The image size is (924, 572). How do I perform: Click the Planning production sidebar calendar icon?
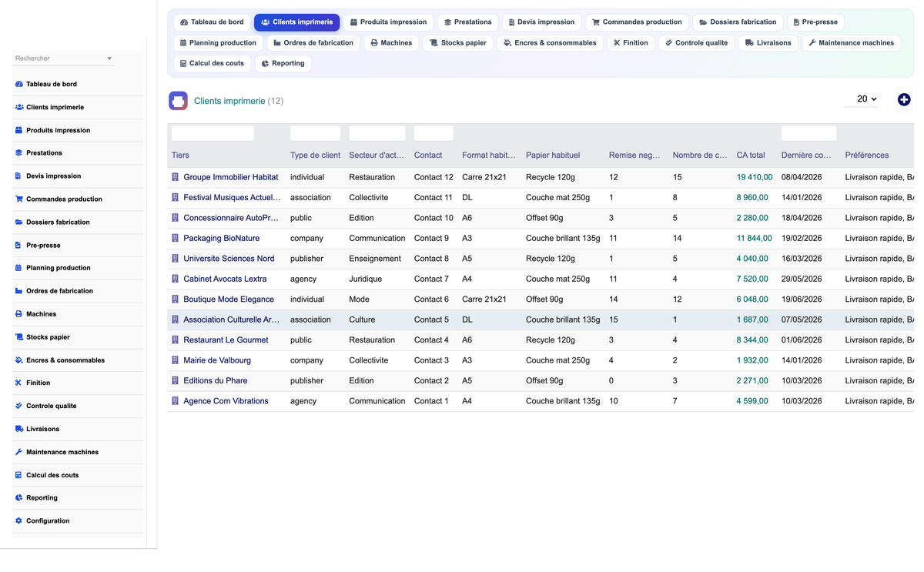pos(19,268)
